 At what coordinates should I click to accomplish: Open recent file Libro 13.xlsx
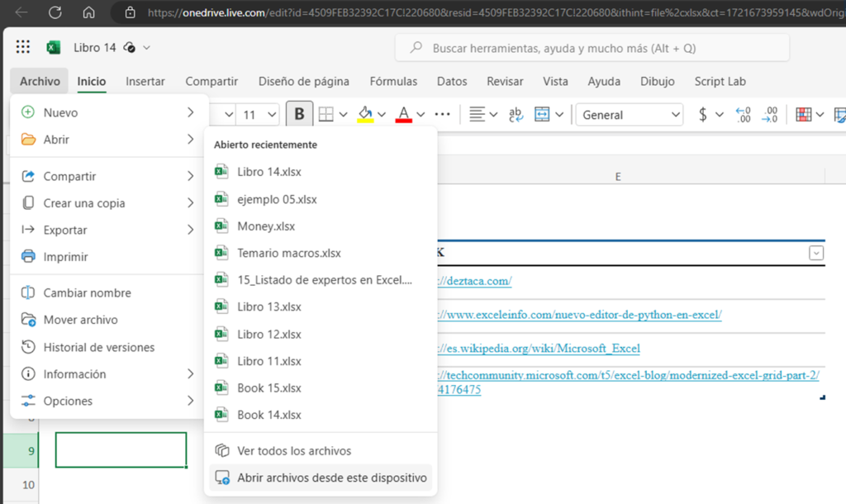(321, 307)
